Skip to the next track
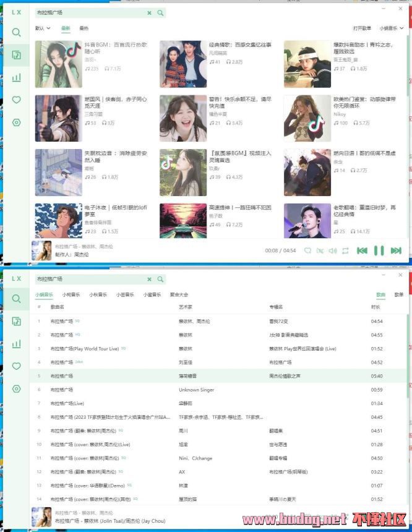This screenshot has height=532, width=412. (396, 251)
